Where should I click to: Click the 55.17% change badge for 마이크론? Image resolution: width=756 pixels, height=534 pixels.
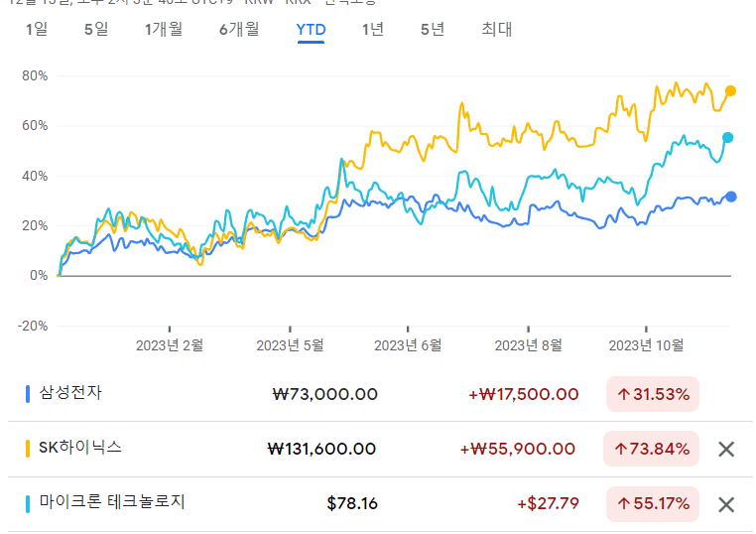[653, 504]
